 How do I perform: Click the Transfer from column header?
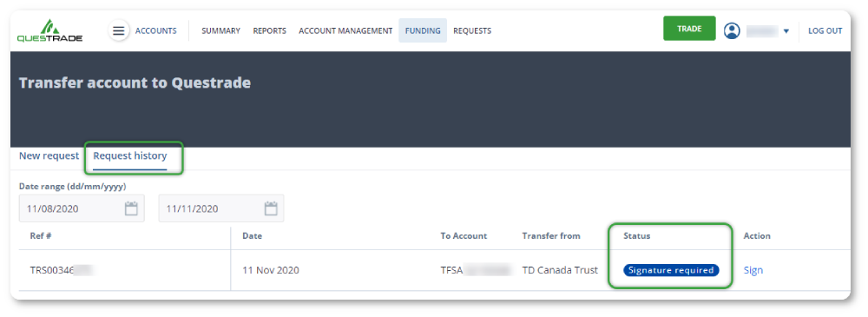point(551,236)
